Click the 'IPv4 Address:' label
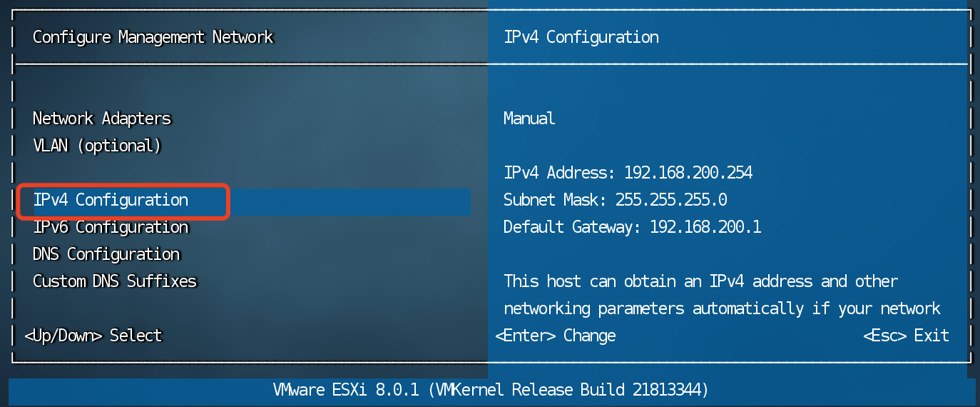Image resolution: width=980 pixels, height=407 pixels. [x=558, y=173]
